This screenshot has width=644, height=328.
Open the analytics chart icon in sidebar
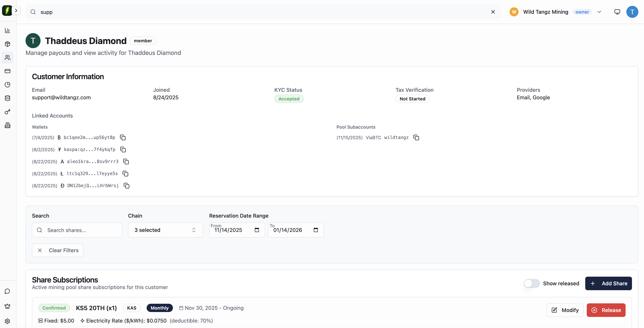[8, 30]
